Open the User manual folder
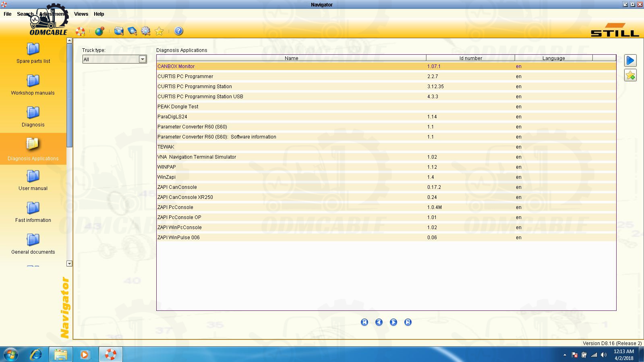This screenshot has height=362, width=644. click(x=33, y=180)
